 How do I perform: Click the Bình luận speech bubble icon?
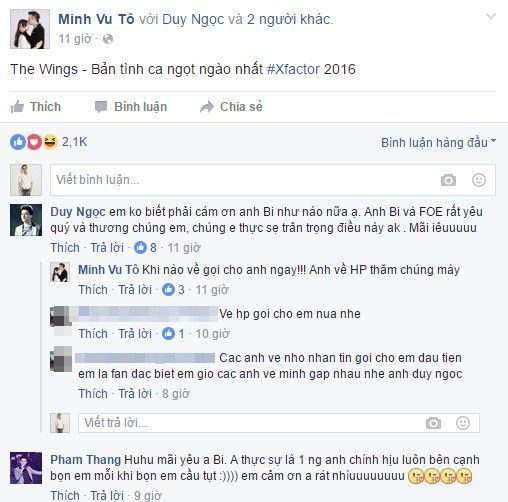101,107
